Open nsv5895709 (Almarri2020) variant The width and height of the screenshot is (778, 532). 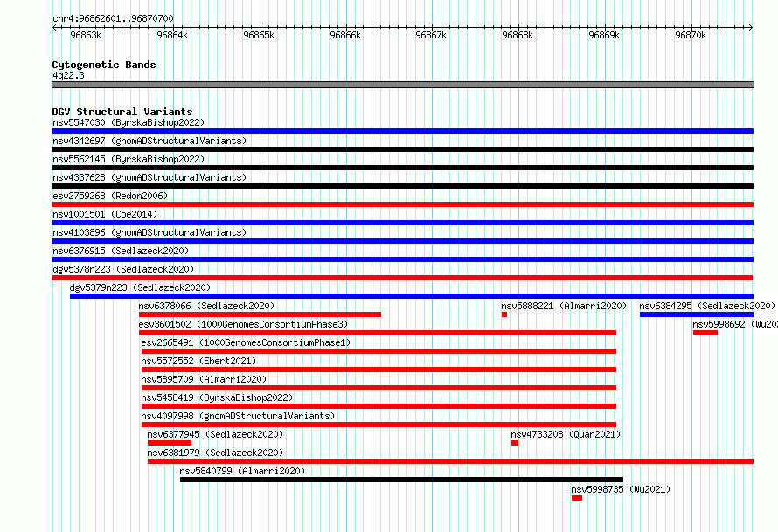point(204,379)
